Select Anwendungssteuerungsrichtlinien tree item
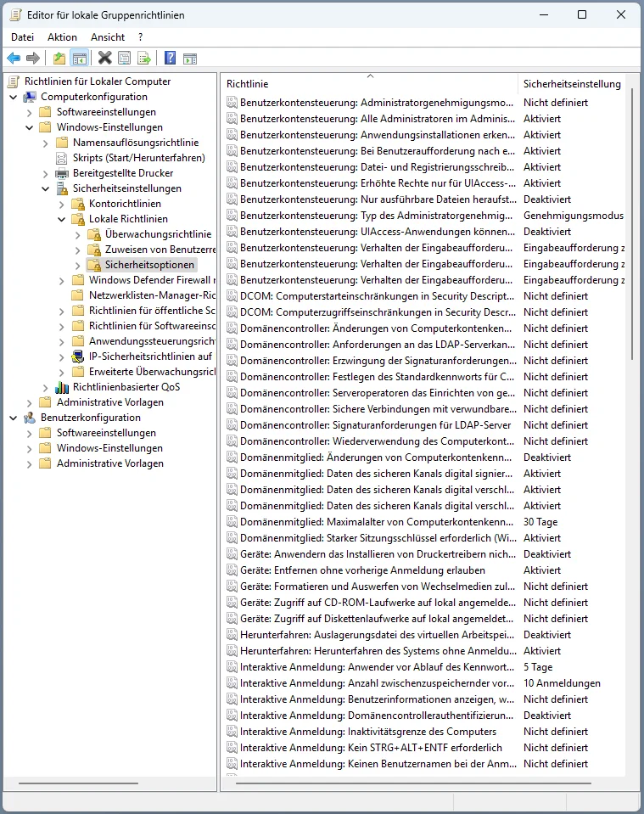Image resolution: width=644 pixels, height=814 pixels. point(152,341)
